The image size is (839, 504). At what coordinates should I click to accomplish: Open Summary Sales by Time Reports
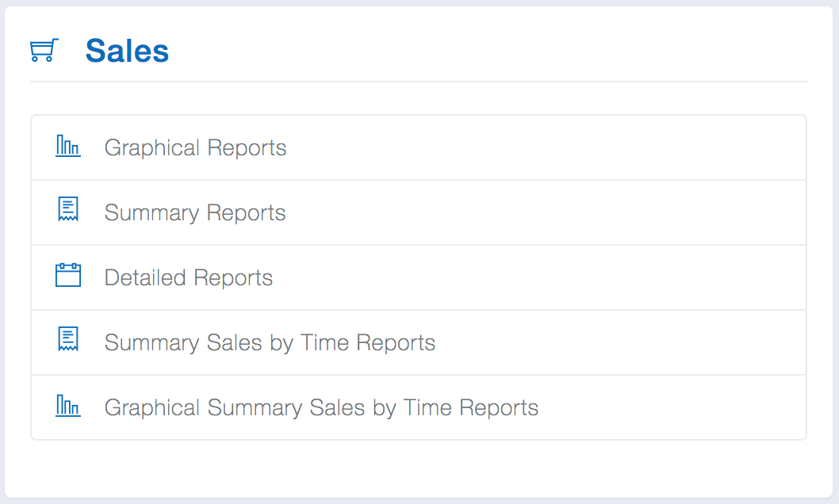270,343
